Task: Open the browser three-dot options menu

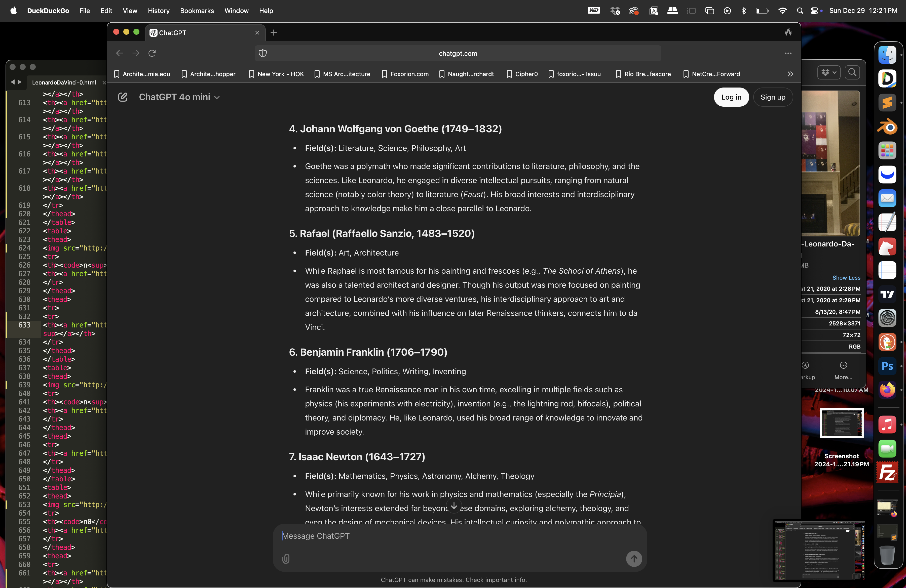Action: coord(788,53)
